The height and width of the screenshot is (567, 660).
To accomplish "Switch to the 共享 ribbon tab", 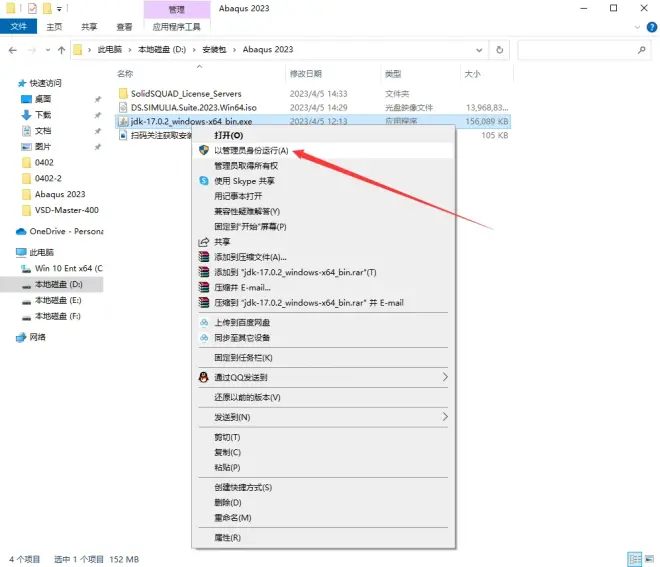I will (x=89, y=27).
